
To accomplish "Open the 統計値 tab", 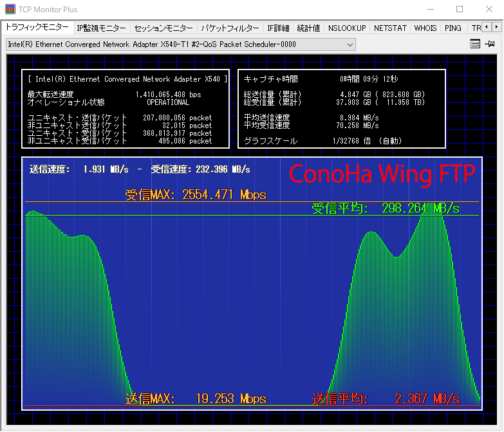I will 308,28.
